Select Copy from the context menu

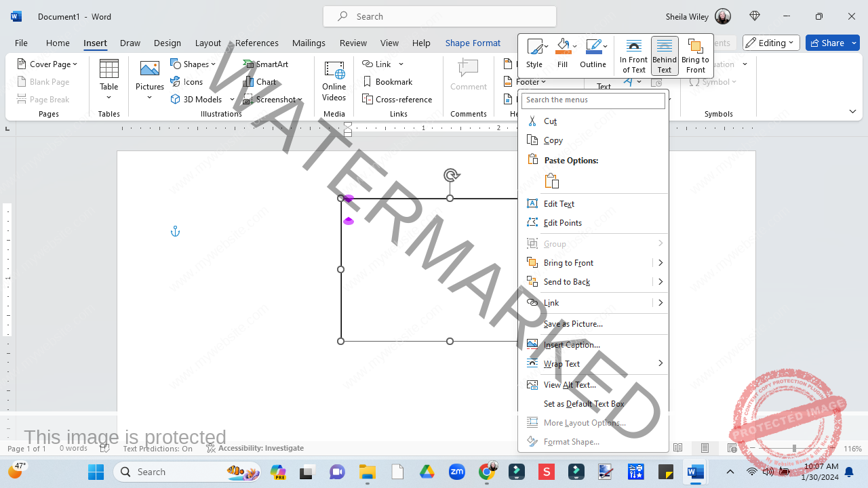point(593,140)
